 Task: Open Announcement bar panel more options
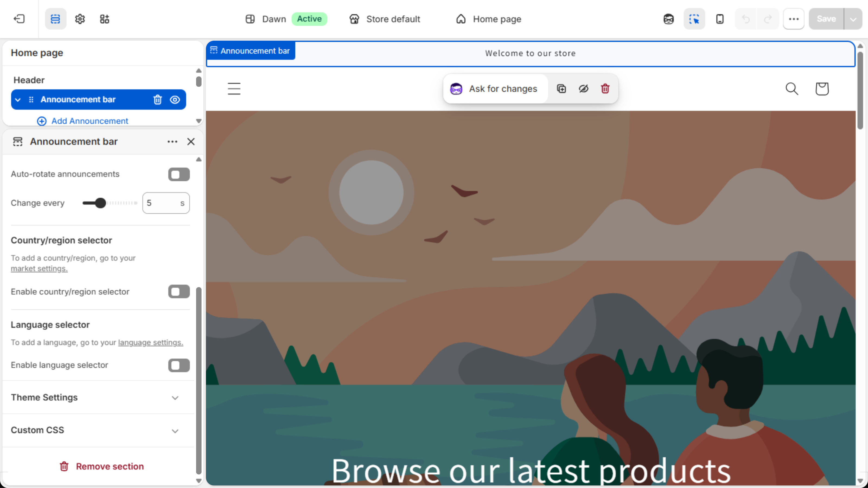tap(172, 142)
